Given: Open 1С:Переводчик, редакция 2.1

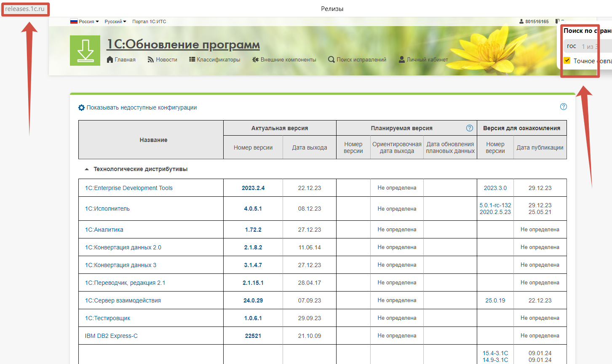Looking at the screenshot, I should (x=125, y=283).
